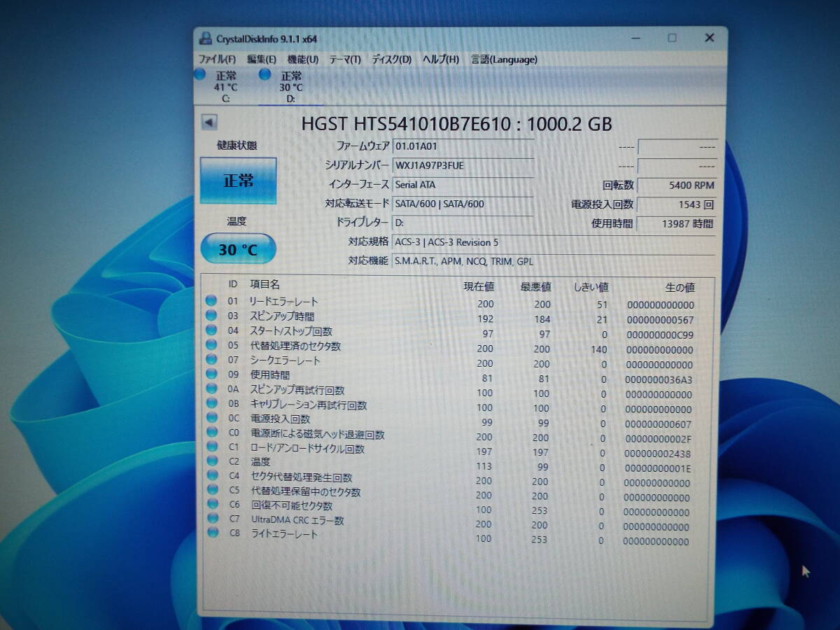The image size is (840, 630).
Task: Select the ロード/アンロードサイクル回数 attribute name
Action: [x=307, y=449]
